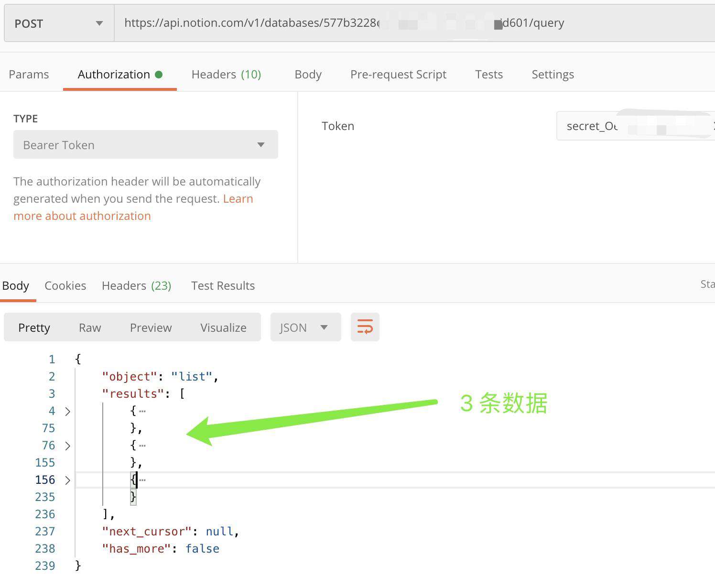Open the Params tab
The width and height of the screenshot is (715, 588).
pos(29,75)
